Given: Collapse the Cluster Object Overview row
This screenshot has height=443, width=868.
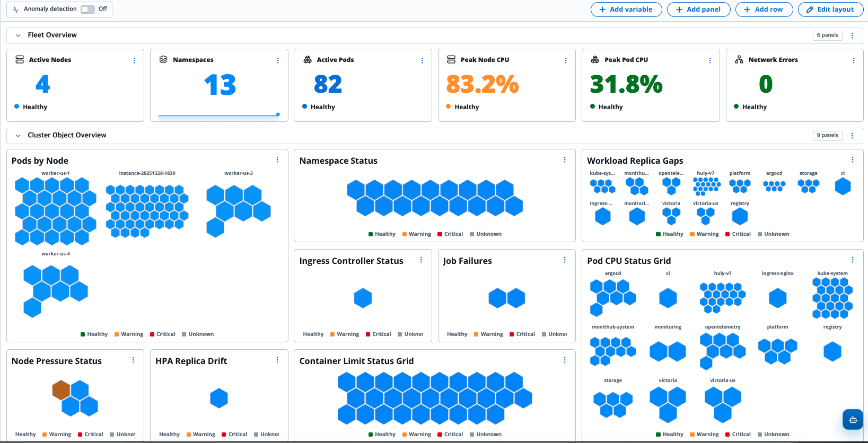Looking at the screenshot, I should (18, 136).
